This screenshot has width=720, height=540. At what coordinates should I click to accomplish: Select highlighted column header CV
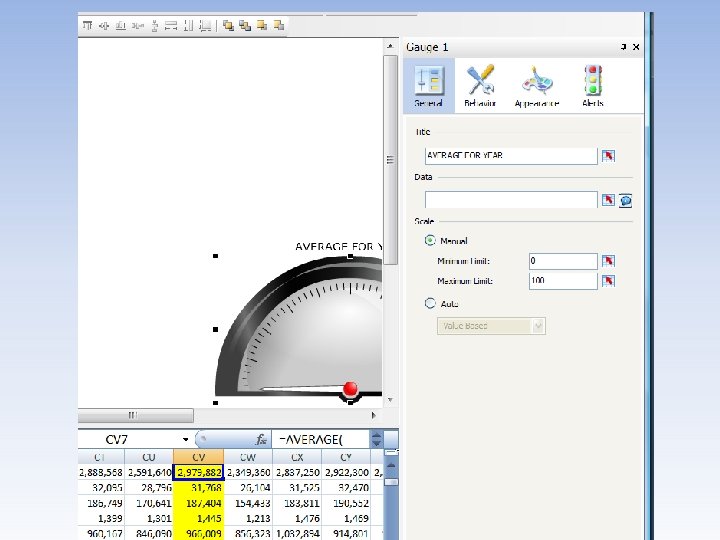pyautogui.click(x=198, y=457)
